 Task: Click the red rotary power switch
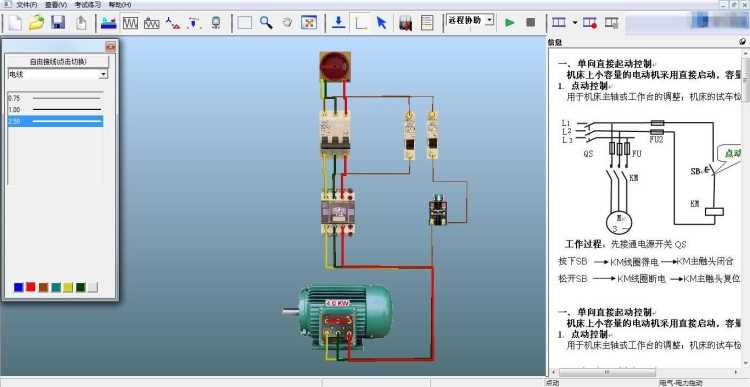tap(335, 66)
